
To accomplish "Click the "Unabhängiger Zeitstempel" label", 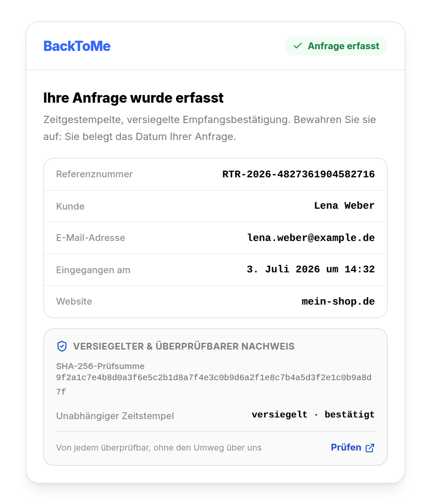I will [115, 416].
